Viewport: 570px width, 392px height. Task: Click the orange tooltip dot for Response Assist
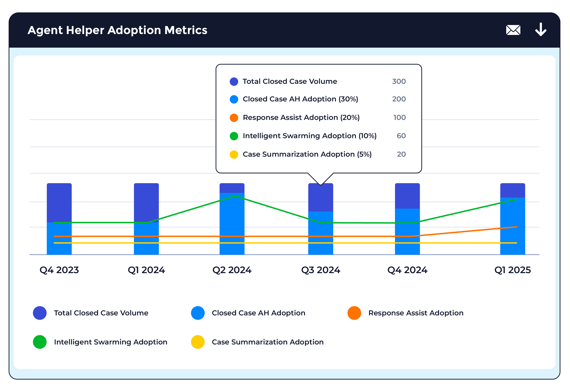(234, 118)
